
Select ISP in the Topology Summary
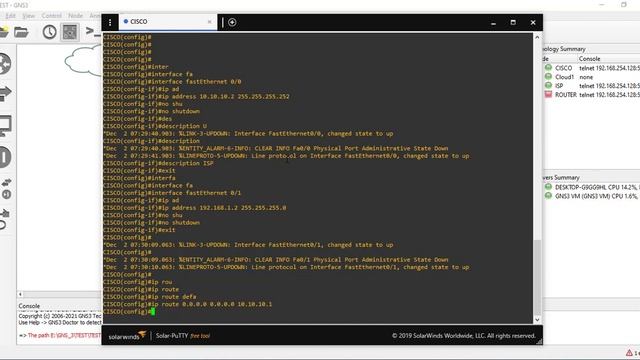click(x=559, y=86)
